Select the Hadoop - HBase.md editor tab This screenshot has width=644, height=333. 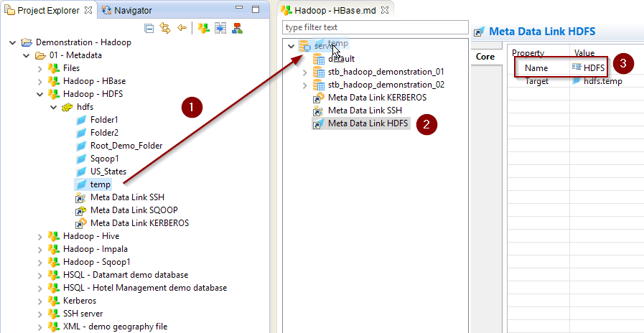335,11
